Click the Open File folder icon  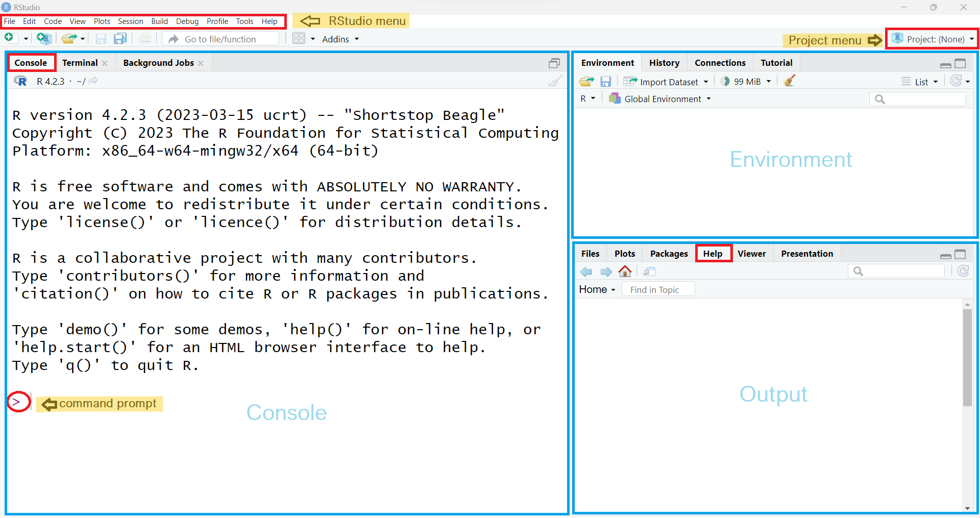(68, 38)
